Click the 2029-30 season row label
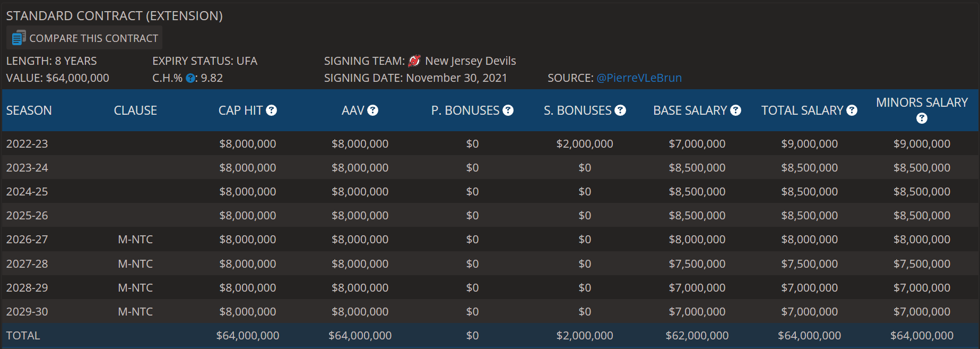The height and width of the screenshot is (349, 980). tap(27, 312)
